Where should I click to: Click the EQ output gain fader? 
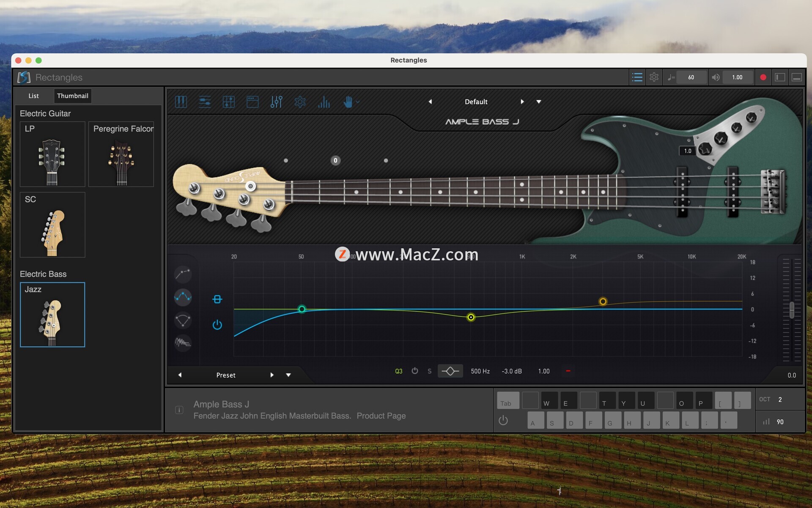coord(792,310)
